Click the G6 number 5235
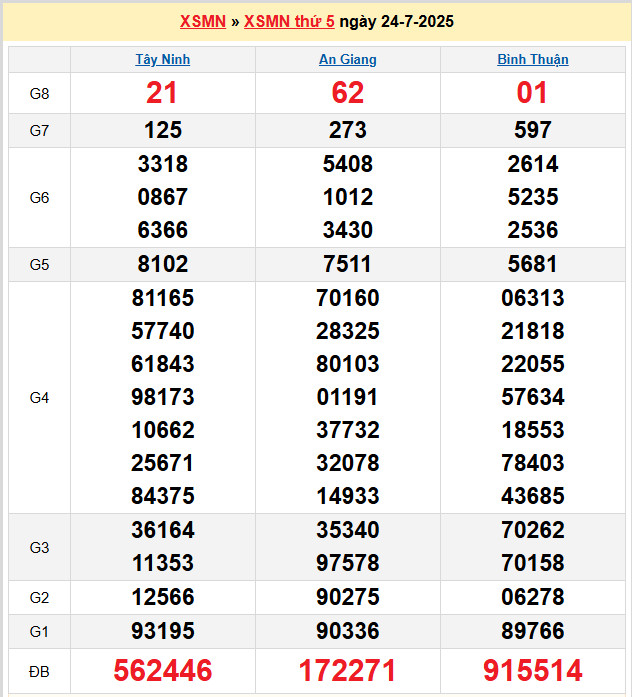Viewport: 632px width, 697px height. [x=533, y=197]
